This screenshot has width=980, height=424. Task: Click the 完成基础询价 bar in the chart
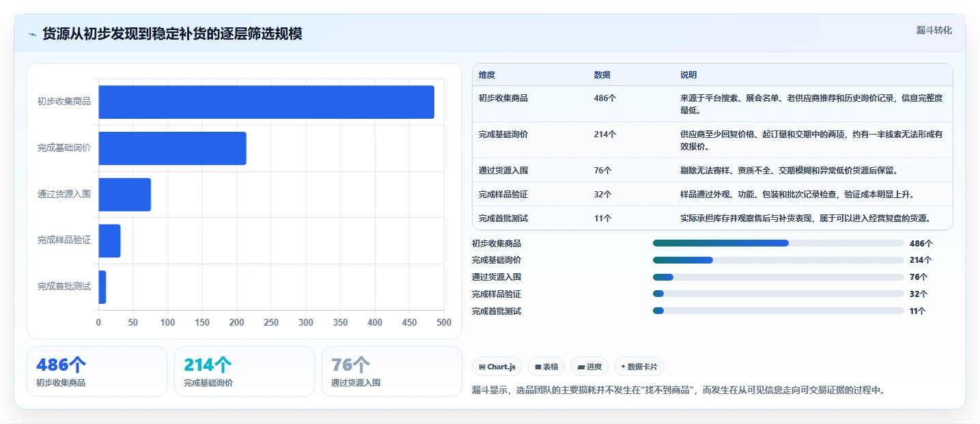[172, 148]
